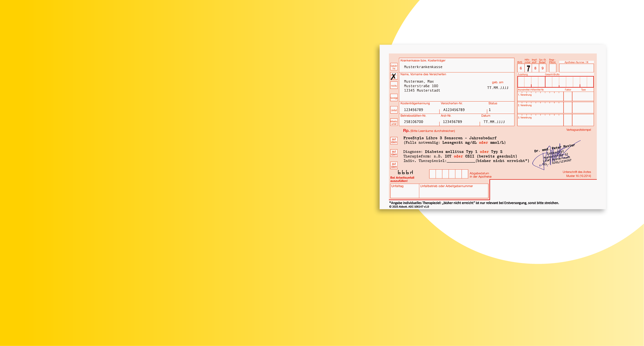Click 'Muster 16 (10.2014)' form label
This screenshot has width=644, height=346.
click(579, 176)
